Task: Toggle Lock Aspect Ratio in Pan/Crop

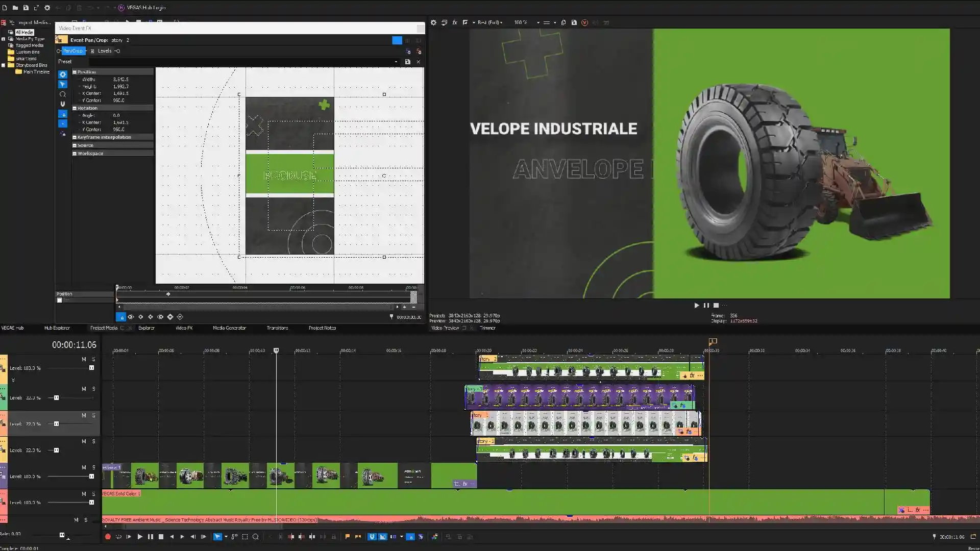Action: (x=63, y=114)
